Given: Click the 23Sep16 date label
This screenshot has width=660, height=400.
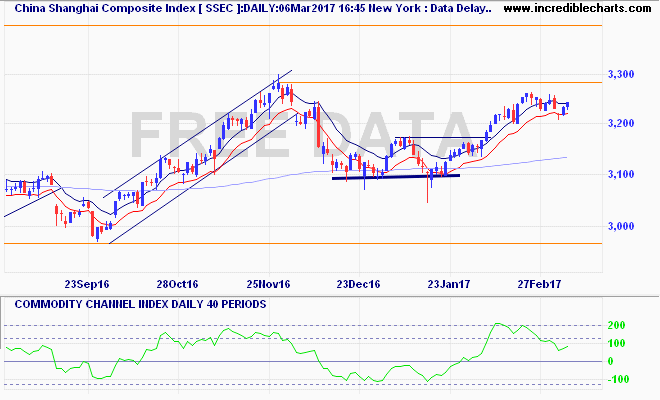Looking at the screenshot, I should click(87, 284).
